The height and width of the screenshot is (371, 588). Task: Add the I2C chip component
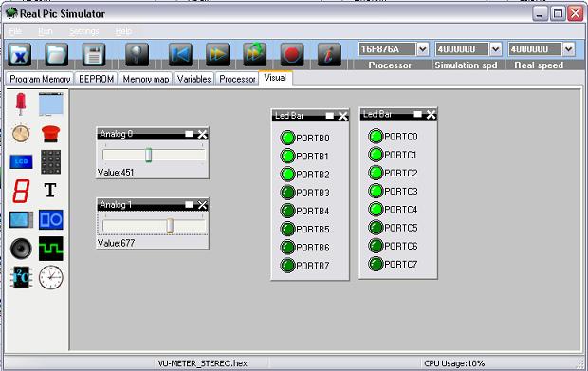click(x=21, y=277)
